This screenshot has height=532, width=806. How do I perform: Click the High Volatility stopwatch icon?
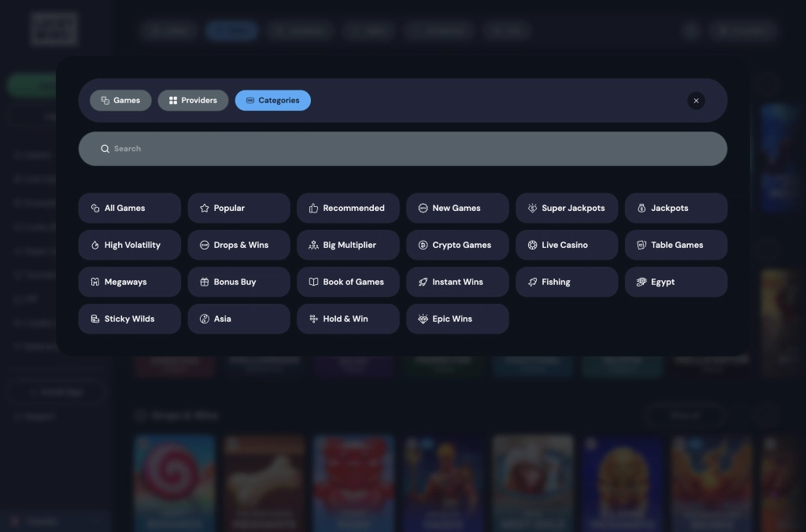[x=94, y=245]
